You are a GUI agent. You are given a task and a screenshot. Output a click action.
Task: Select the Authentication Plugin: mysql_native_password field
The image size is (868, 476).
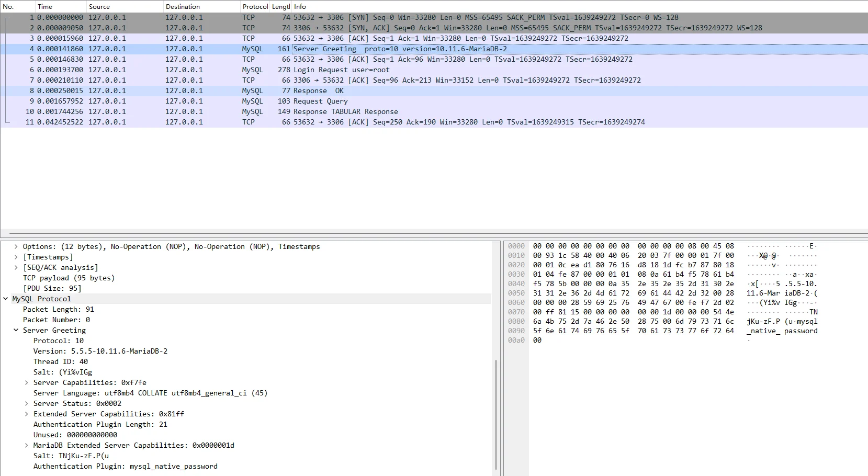click(x=125, y=466)
